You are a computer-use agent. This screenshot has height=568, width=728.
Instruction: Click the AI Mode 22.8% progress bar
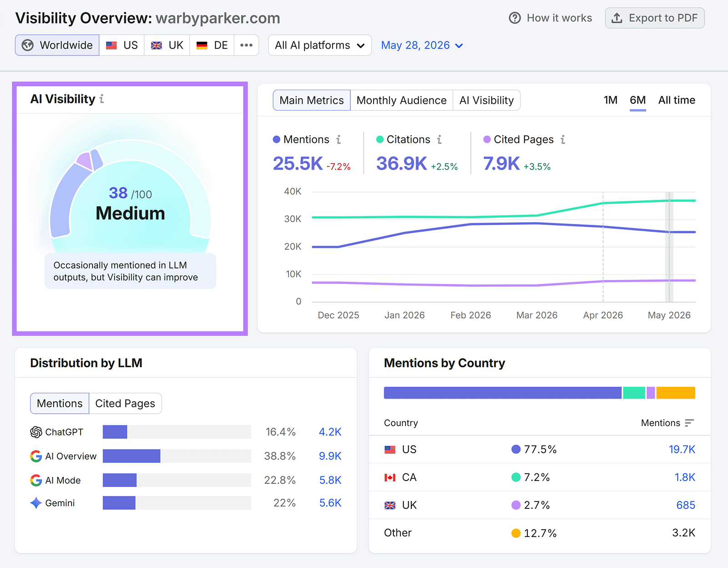point(177,480)
